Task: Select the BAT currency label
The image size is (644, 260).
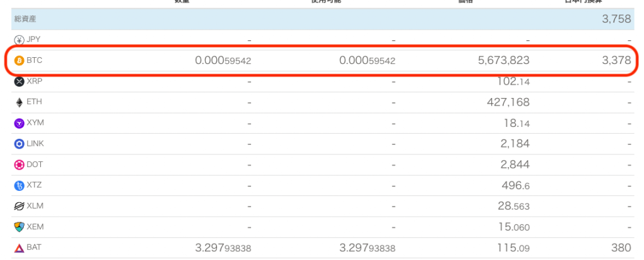Action: coord(34,247)
